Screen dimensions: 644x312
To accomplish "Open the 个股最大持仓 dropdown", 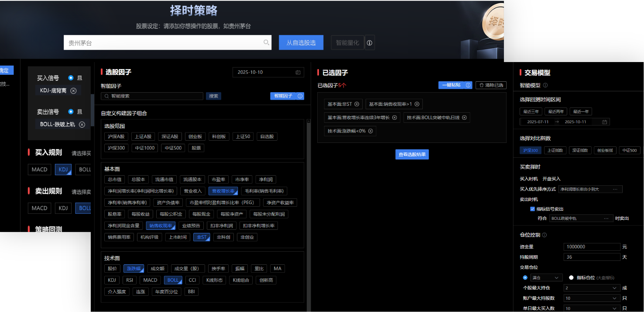I will point(592,288).
